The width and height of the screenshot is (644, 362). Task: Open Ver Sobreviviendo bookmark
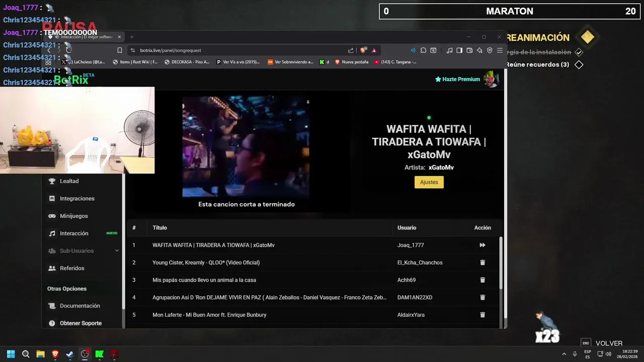290,62
